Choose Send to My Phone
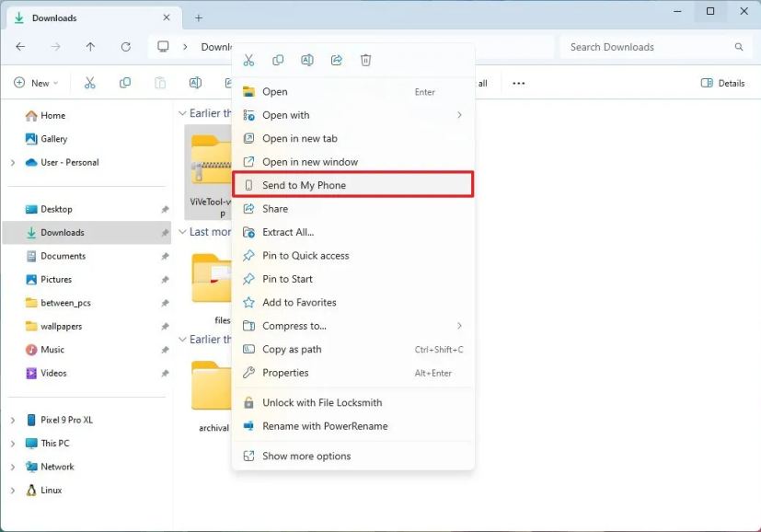This screenshot has height=532, width=761. (x=352, y=185)
